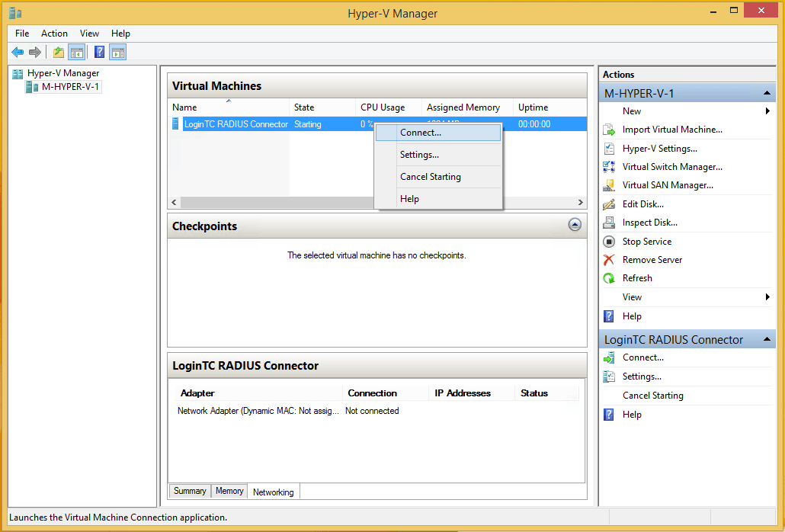
Task: Toggle the Show/Hide Action Pane toolbar icon
Action: tap(118, 52)
